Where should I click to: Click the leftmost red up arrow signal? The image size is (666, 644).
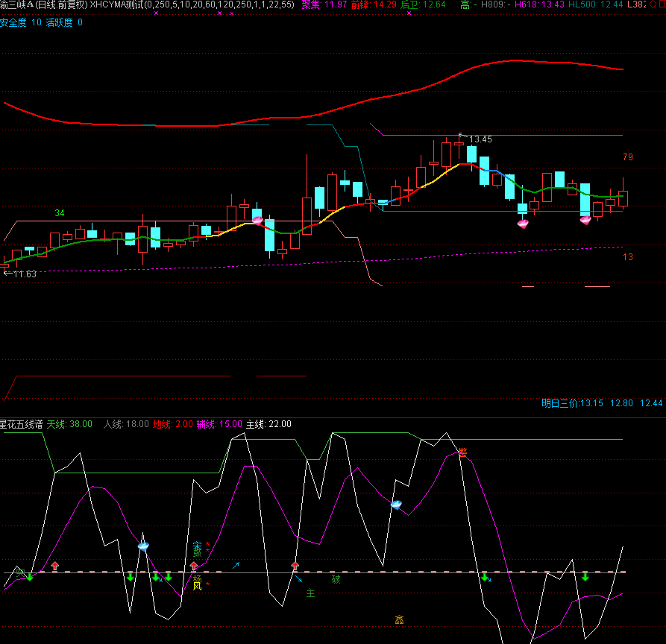coord(54,566)
